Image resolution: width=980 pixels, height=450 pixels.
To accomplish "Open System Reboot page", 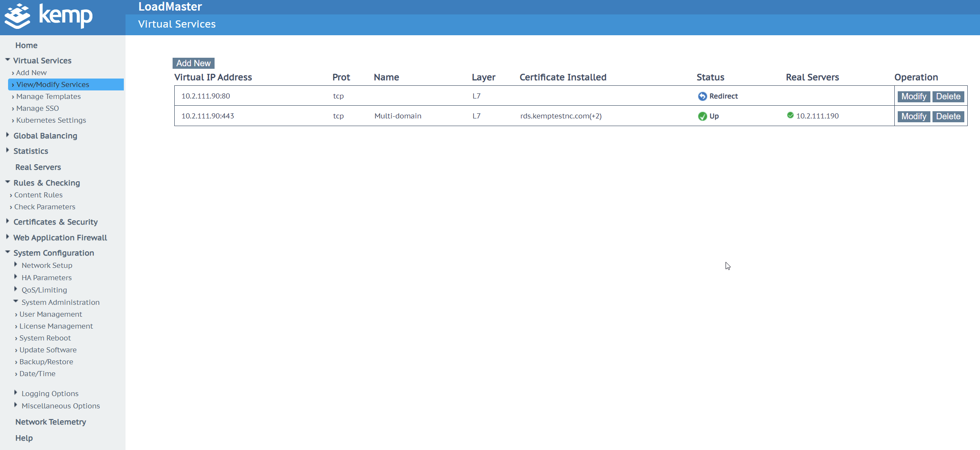I will [x=45, y=338].
